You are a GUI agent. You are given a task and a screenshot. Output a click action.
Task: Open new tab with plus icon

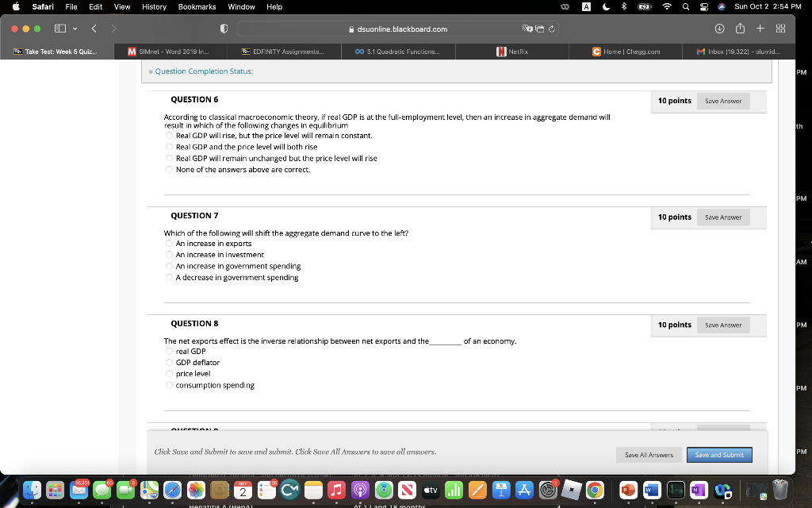[x=760, y=29]
